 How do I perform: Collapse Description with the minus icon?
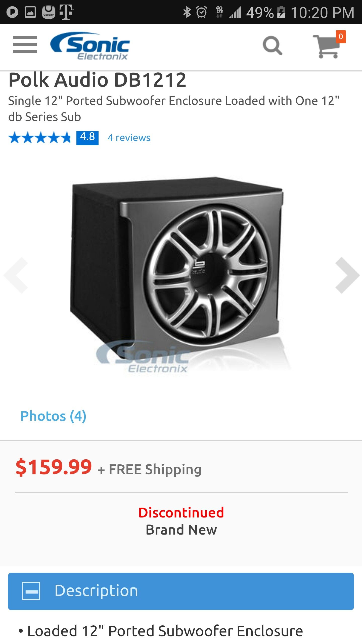[x=31, y=591]
